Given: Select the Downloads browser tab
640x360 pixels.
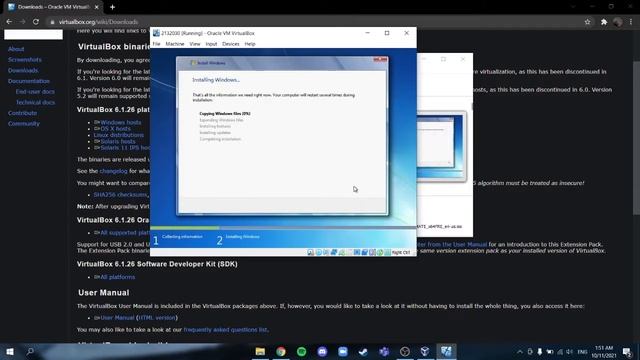Looking at the screenshot, I should [x=53, y=7].
